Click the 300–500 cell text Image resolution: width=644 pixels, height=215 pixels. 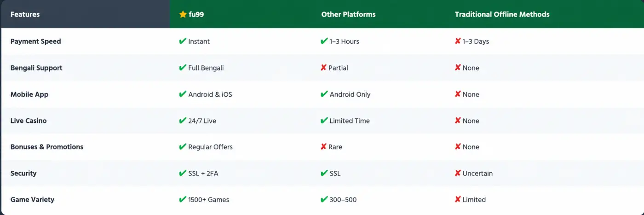[343, 199]
